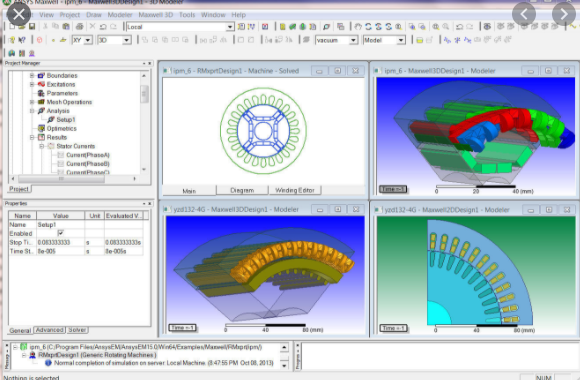
Task: Click the Print toolbar icon
Action: [x=80, y=27]
